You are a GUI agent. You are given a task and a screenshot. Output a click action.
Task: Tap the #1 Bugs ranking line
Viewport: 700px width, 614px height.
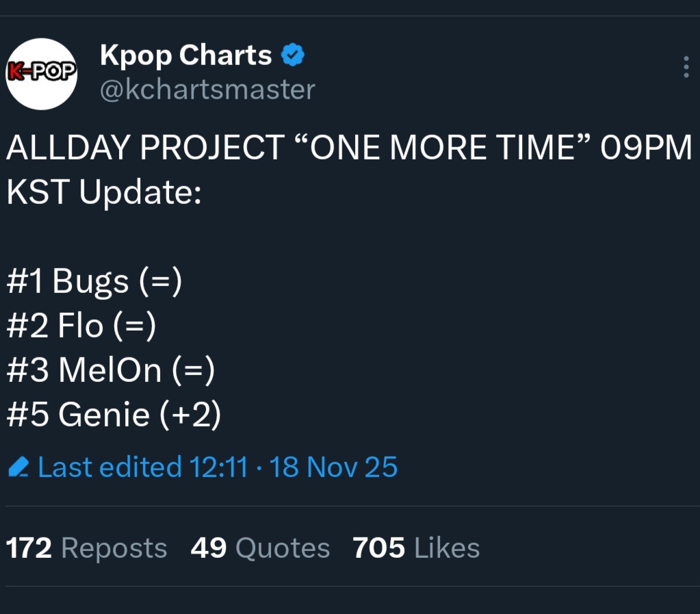tap(94, 281)
